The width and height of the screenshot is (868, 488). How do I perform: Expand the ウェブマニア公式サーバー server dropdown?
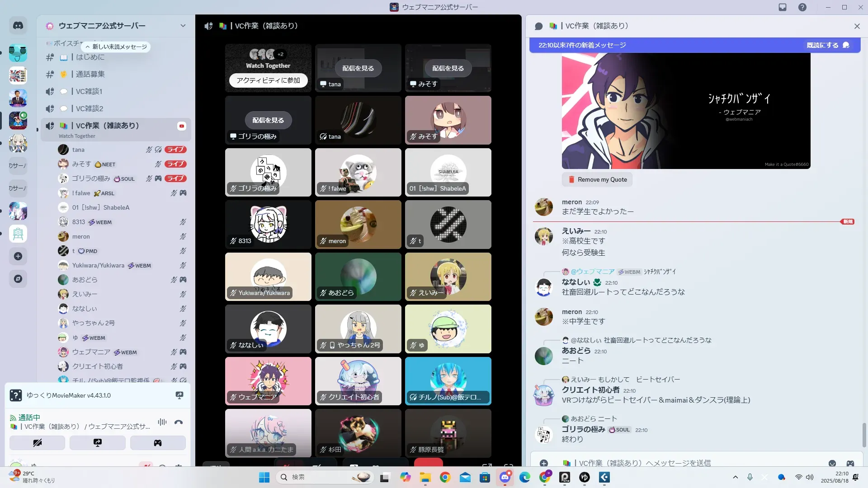[183, 26]
